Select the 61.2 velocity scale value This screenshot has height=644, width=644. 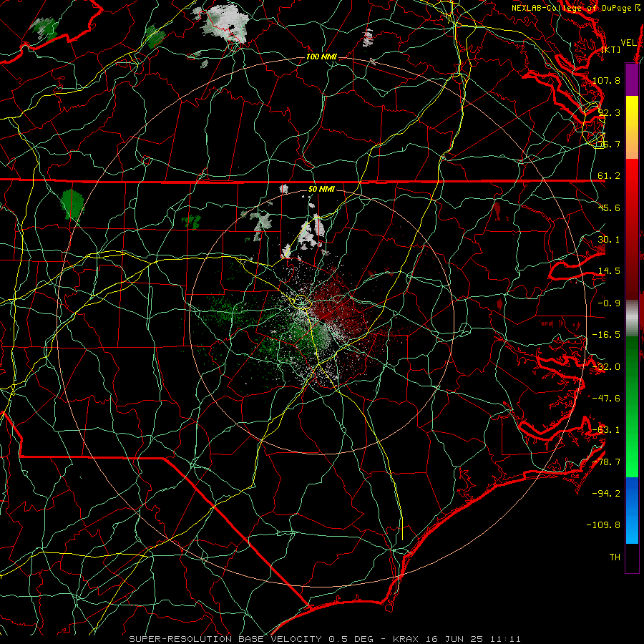click(609, 176)
